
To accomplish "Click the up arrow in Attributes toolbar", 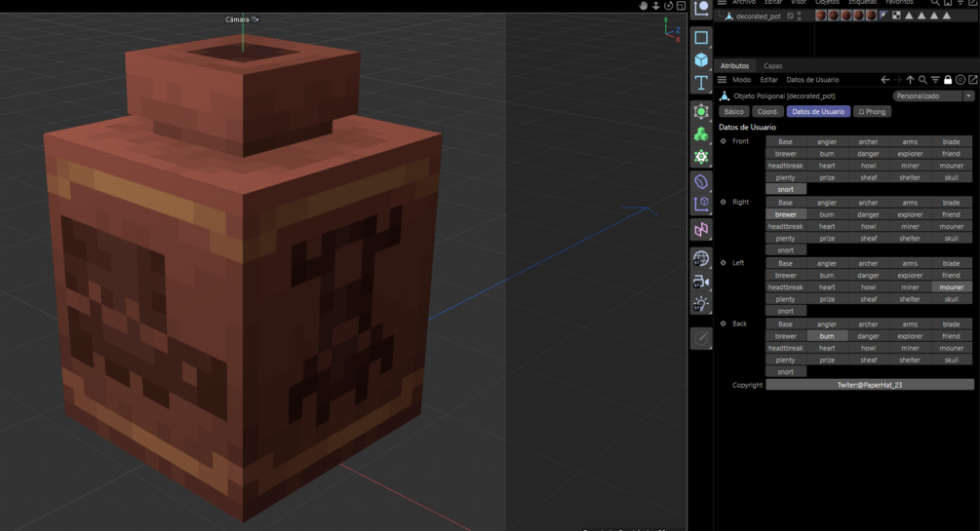I will tap(910, 79).
